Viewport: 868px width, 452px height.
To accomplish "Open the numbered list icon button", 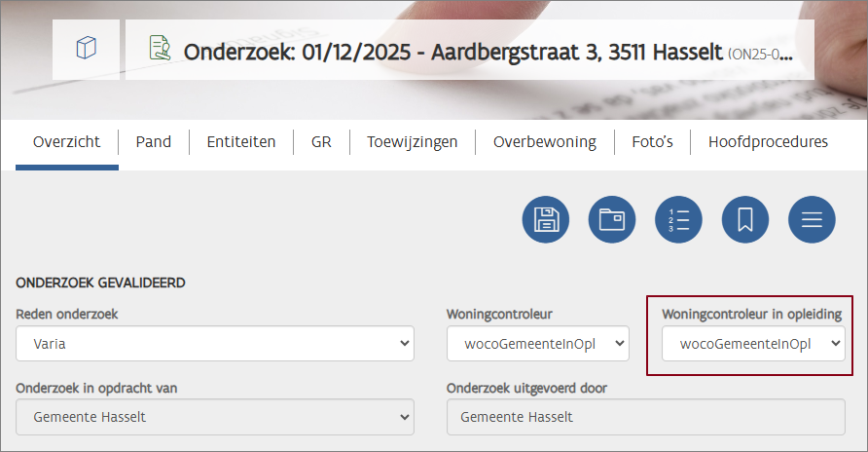I will pos(678,219).
